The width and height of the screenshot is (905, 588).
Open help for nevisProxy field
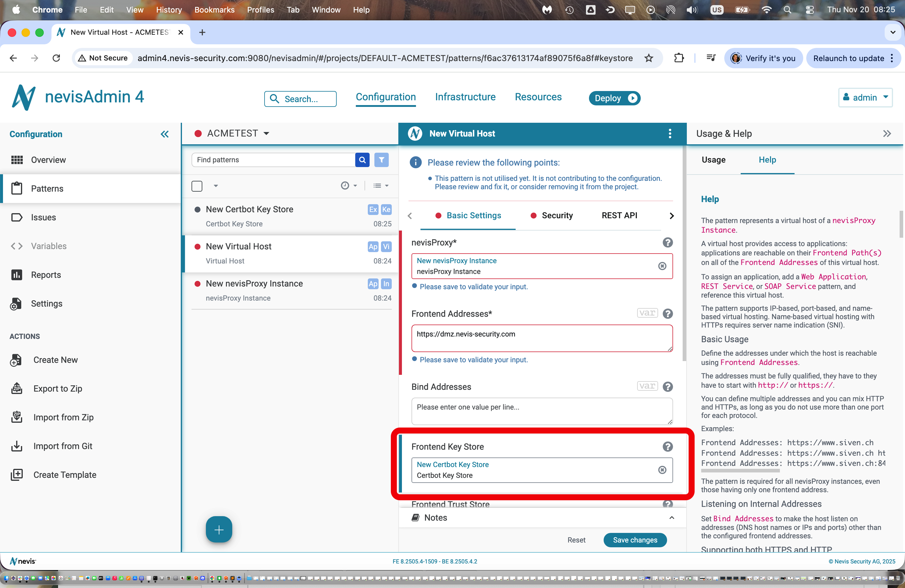point(667,242)
